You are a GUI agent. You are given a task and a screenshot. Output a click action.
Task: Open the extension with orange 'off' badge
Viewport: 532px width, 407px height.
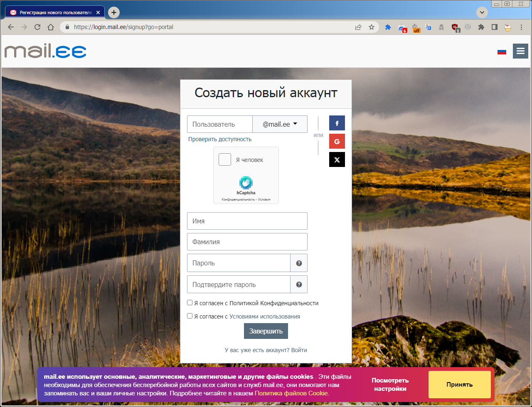coord(416,28)
